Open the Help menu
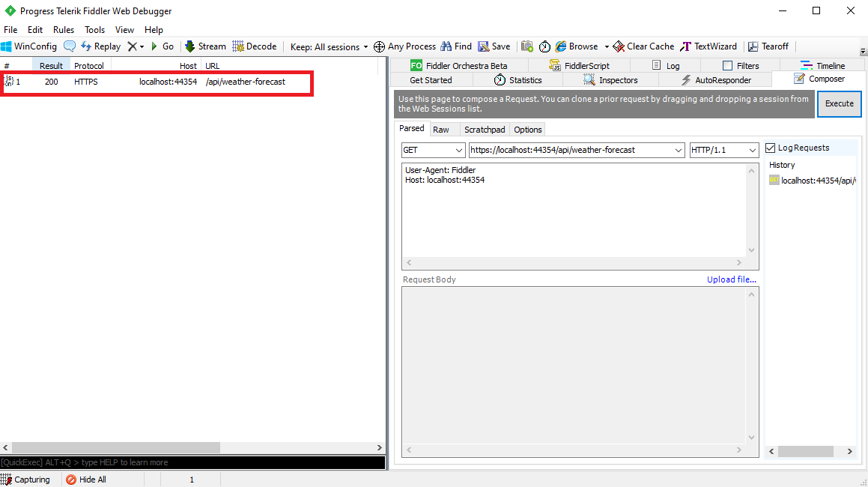Image resolution: width=868 pixels, height=487 pixels. (x=154, y=30)
